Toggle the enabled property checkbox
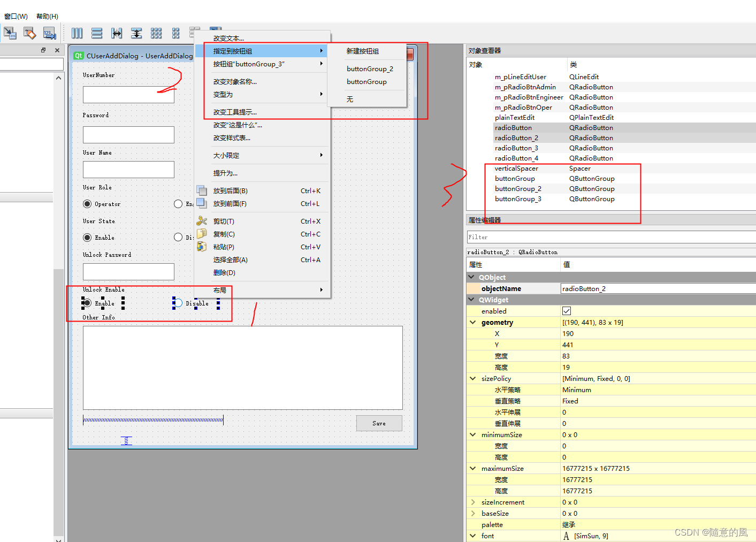The width and height of the screenshot is (756, 542). (x=567, y=311)
